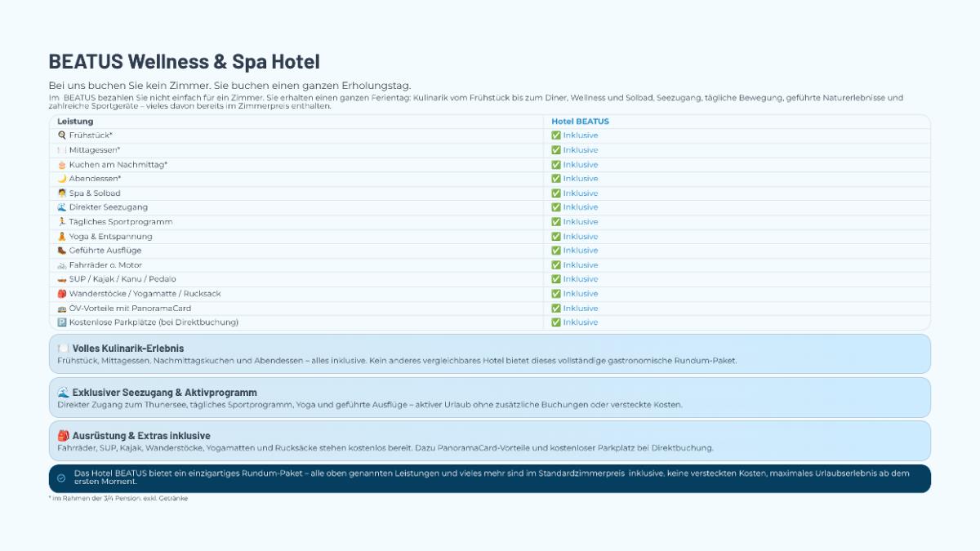Click the dark banner text about Rundum-Paket
This screenshot has width=980, height=551.
click(x=492, y=478)
